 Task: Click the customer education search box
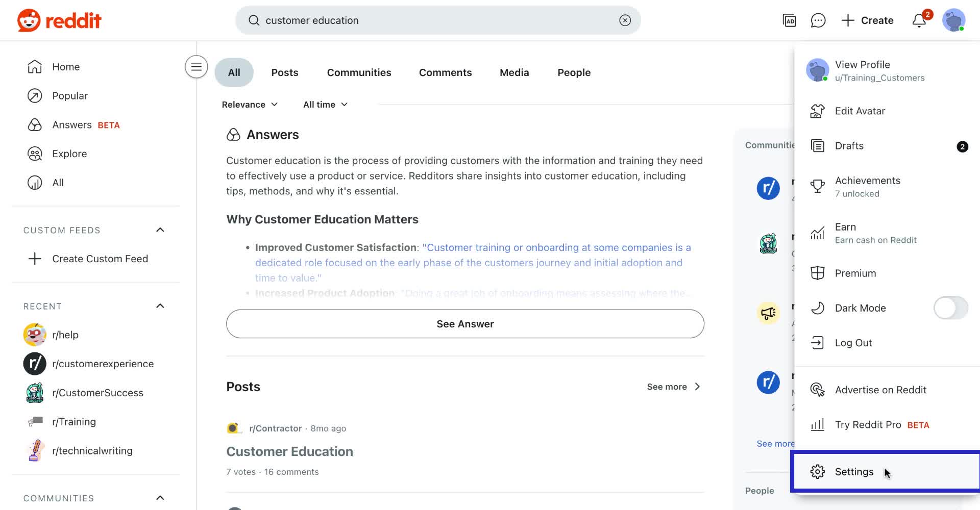[434, 20]
